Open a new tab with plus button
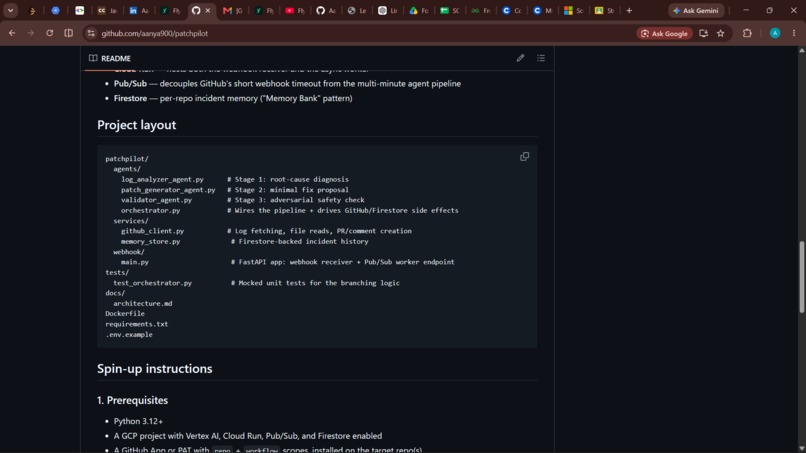The image size is (806, 453). click(x=629, y=10)
